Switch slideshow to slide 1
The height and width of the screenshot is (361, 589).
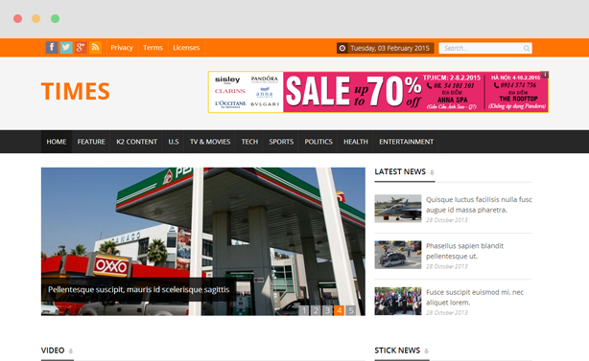click(304, 311)
